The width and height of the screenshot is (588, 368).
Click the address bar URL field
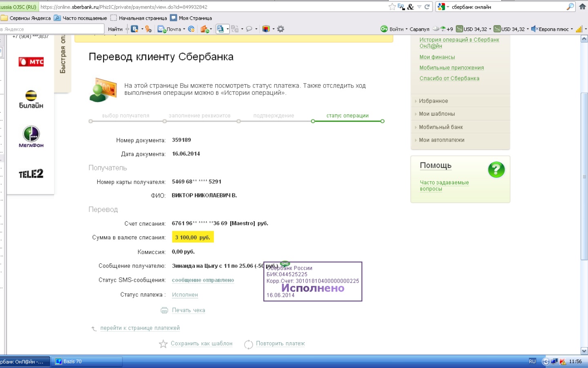(212, 7)
